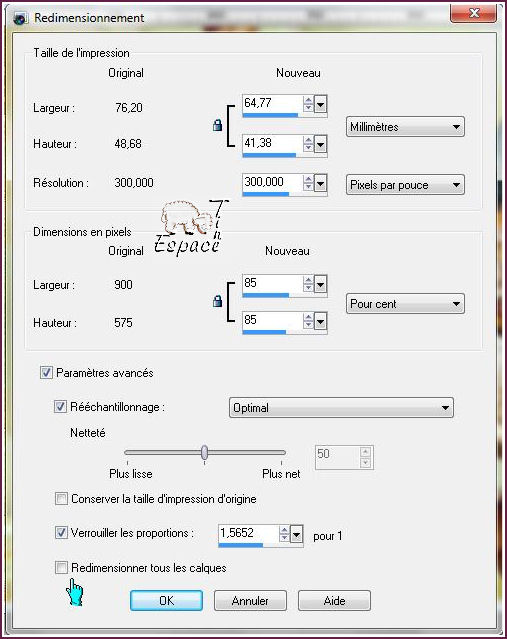Disable the Paramètres avancés checkbox
Image resolution: width=507 pixels, height=639 pixels.
[46, 372]
